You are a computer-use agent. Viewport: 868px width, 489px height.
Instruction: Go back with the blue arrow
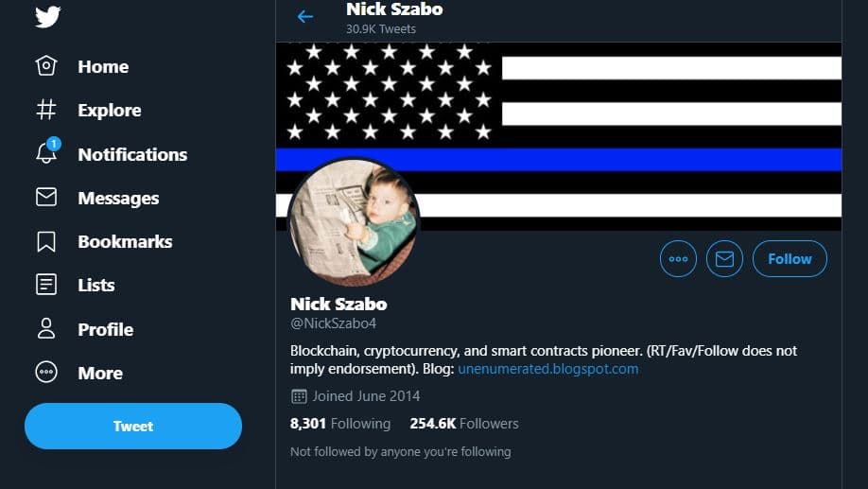[x=305, y=17]
